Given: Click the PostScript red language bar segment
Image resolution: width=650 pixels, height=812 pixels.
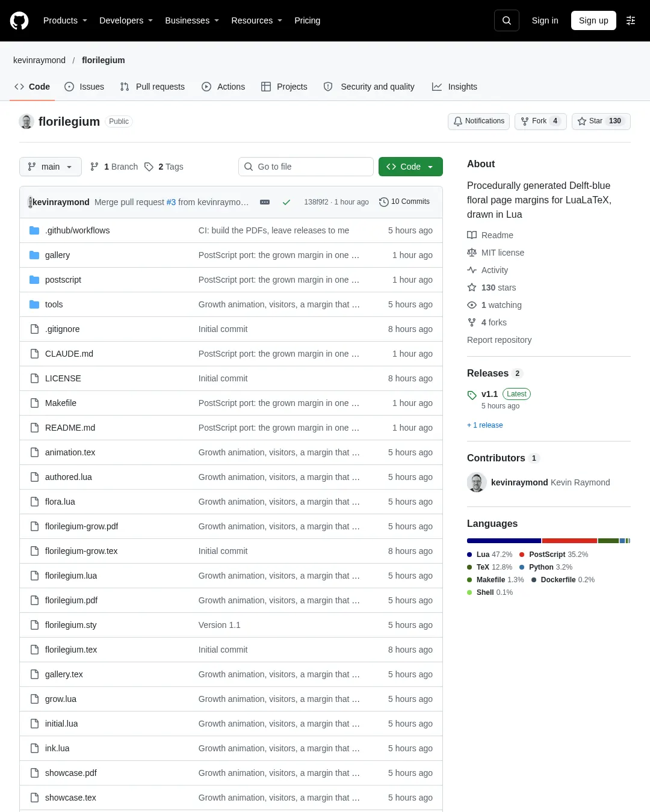Looking at the screenshot, I should click(569, 541).
